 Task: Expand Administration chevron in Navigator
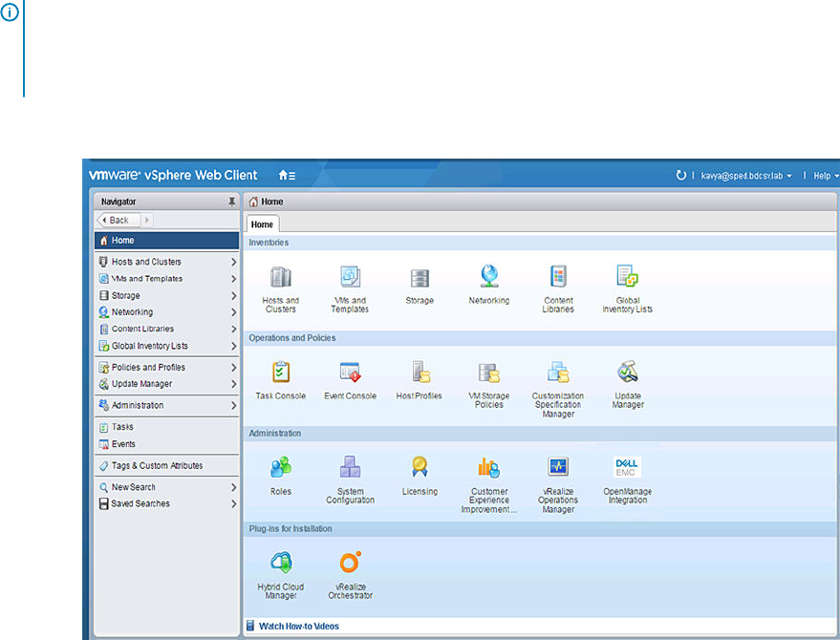233,405
